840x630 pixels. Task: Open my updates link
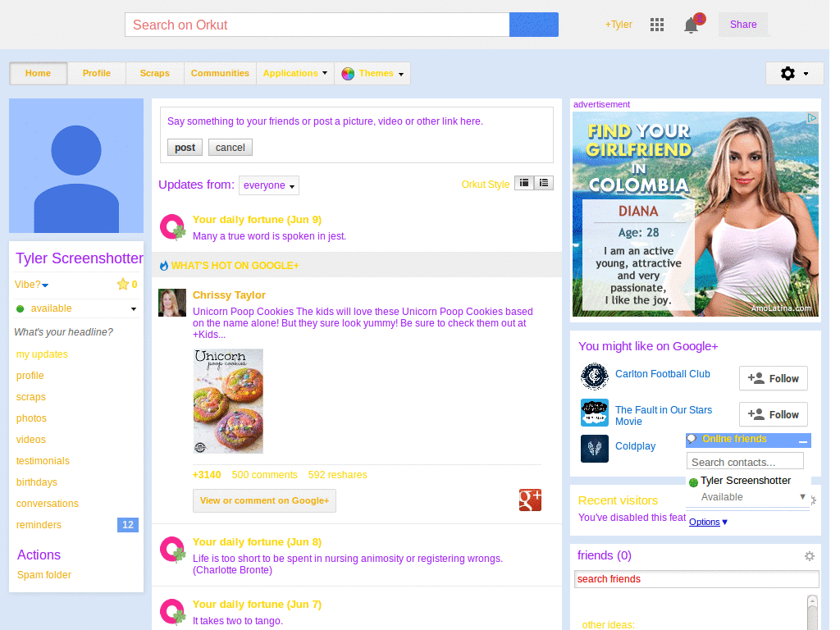[x=42, y=354]
